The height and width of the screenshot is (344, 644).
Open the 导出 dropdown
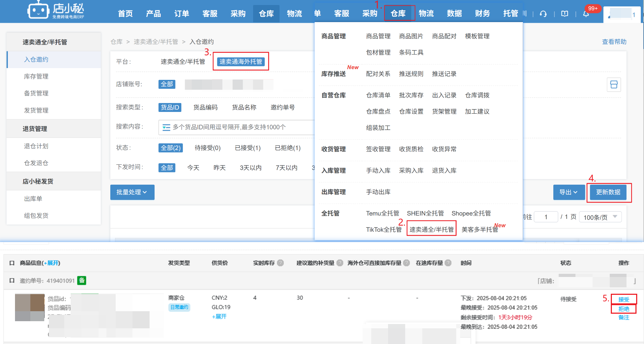(x=569, y=192)
